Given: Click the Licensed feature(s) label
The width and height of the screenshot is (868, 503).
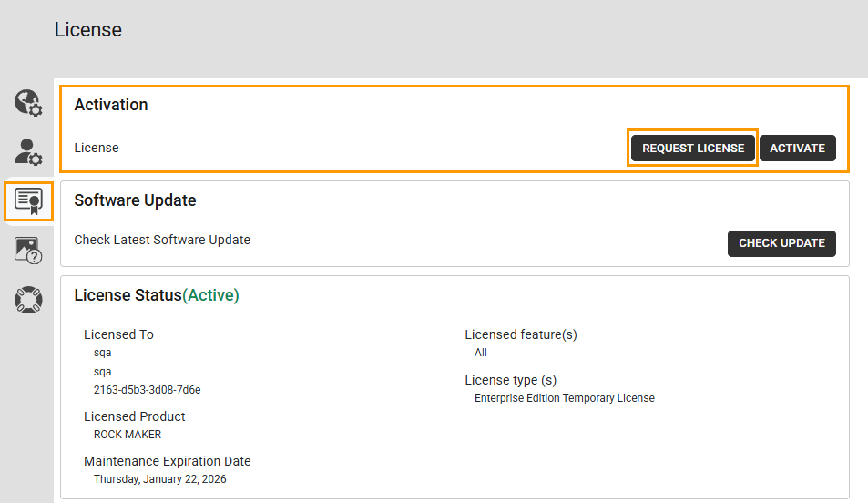Looking at the screenshot, I should pos(521,334).
